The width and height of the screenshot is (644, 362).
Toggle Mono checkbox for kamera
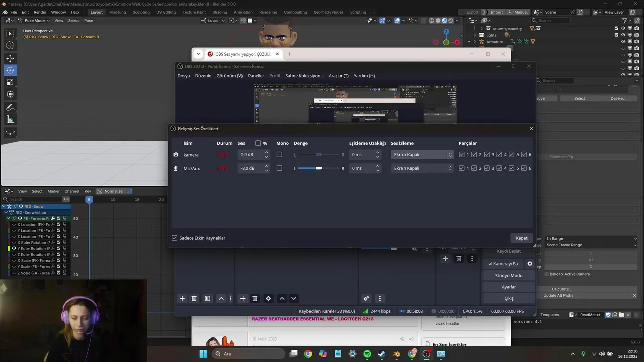click(x=279, y=155)
